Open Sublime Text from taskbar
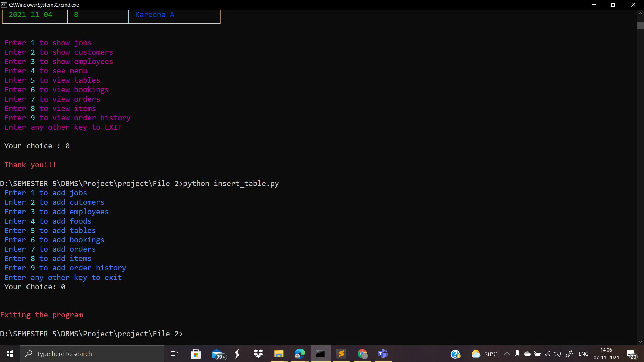This screenshot has width=644, height=362. [341, 354]
